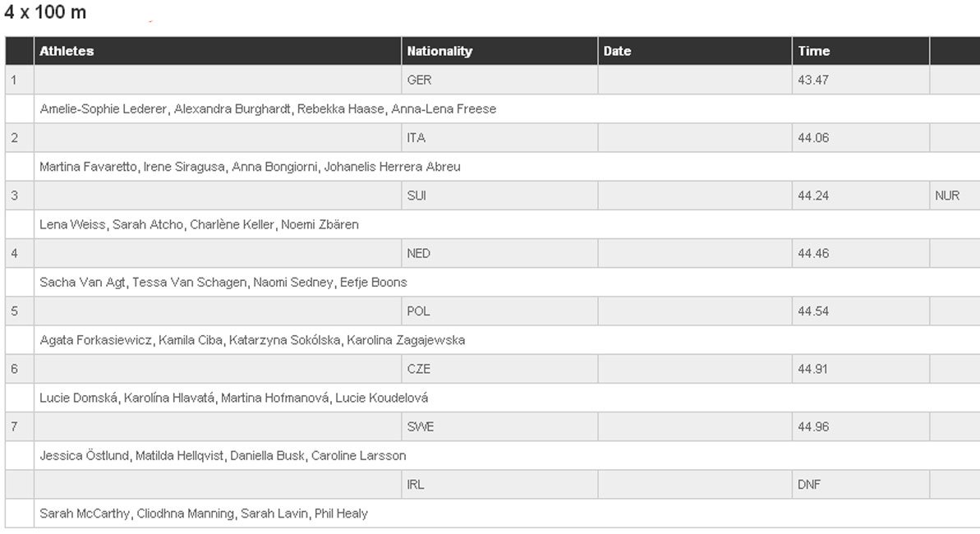Screen dimensions: 980x534
Task: Click the Nationality column header
Action: pos(499,51)
